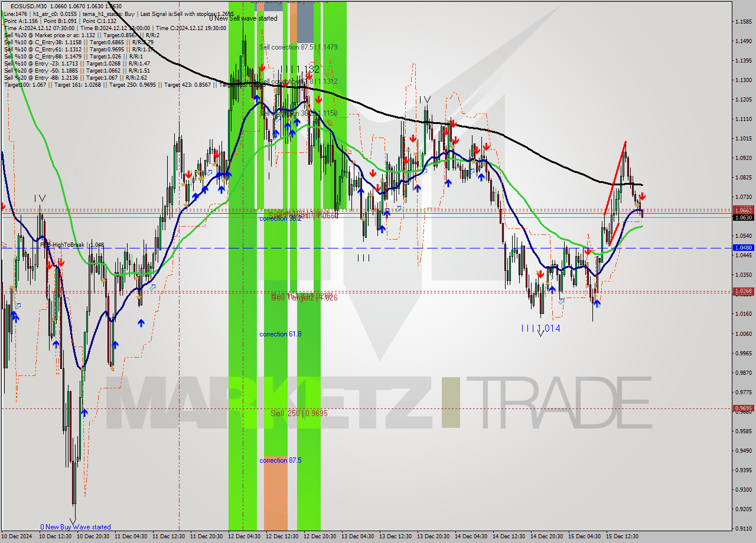
Task: Click 'Sell %20 @ Market price' line
Action: point(82,35)
